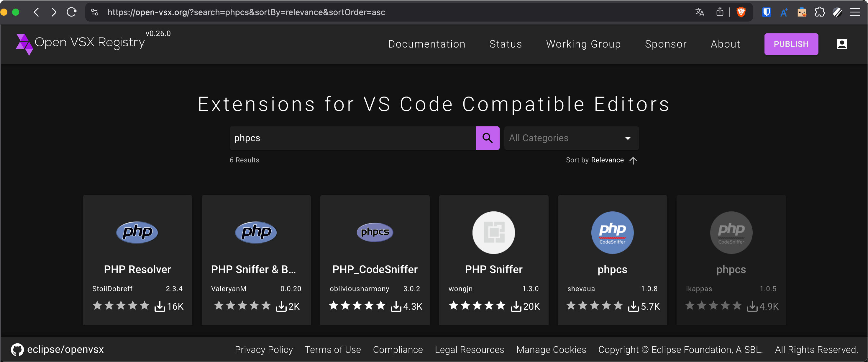This screenshot has width=868, height=362.
Task: Open the account profile icon
Action: click(x=841, y=44)
